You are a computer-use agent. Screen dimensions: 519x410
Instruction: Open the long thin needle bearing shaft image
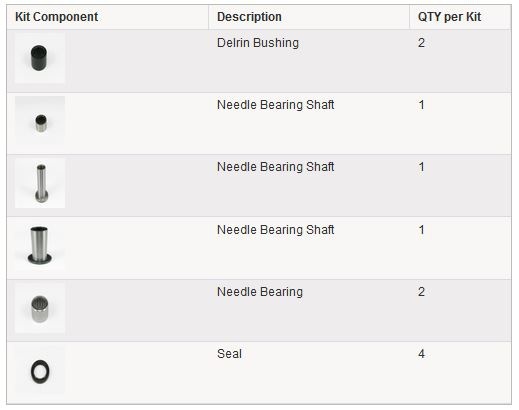pyautogui.click(x=40, y=183)
